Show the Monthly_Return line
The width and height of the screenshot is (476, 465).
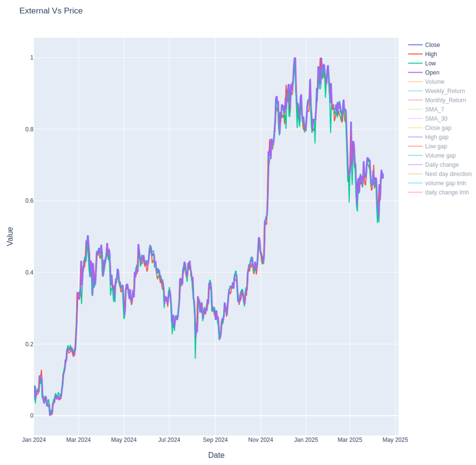(x=445, y=100)
